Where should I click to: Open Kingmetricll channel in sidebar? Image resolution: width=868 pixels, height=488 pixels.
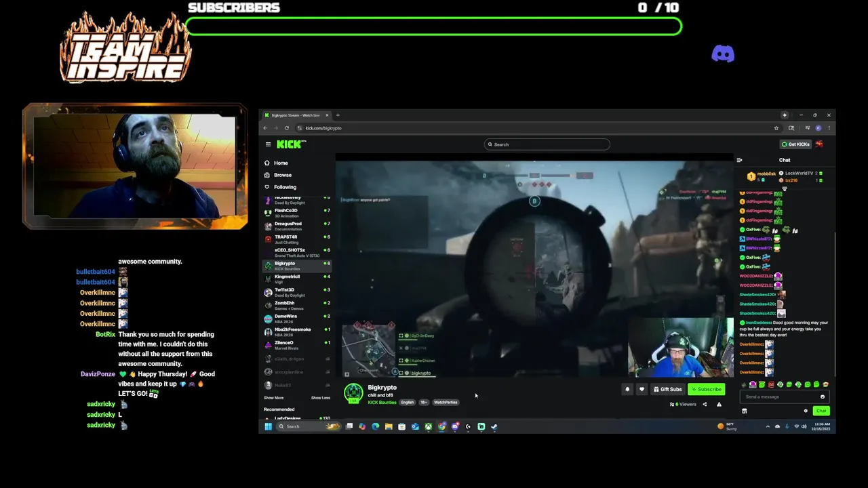[x=296, y=279]
